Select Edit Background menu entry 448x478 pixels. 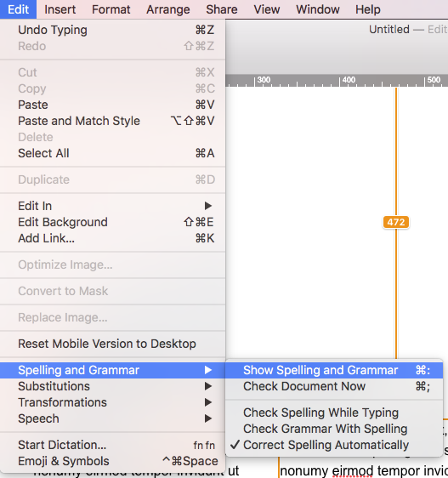pos(112,222)
